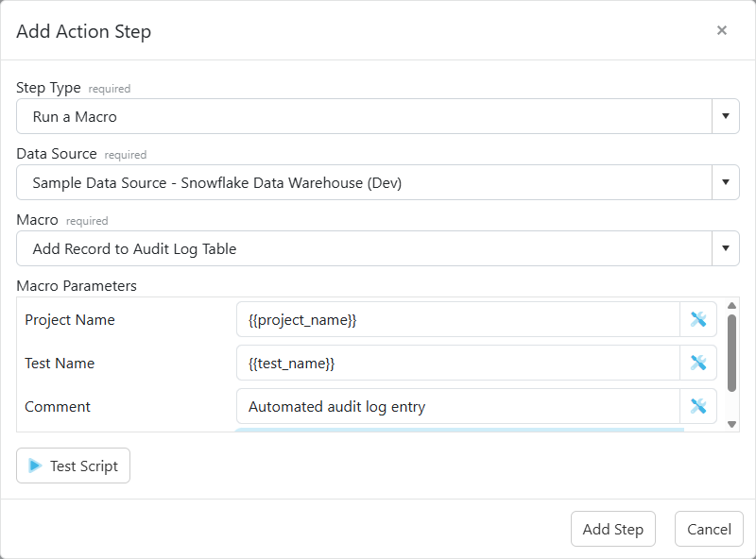Close the Add Action Step dialog
The image size is (756, 559).
point(722,29)
